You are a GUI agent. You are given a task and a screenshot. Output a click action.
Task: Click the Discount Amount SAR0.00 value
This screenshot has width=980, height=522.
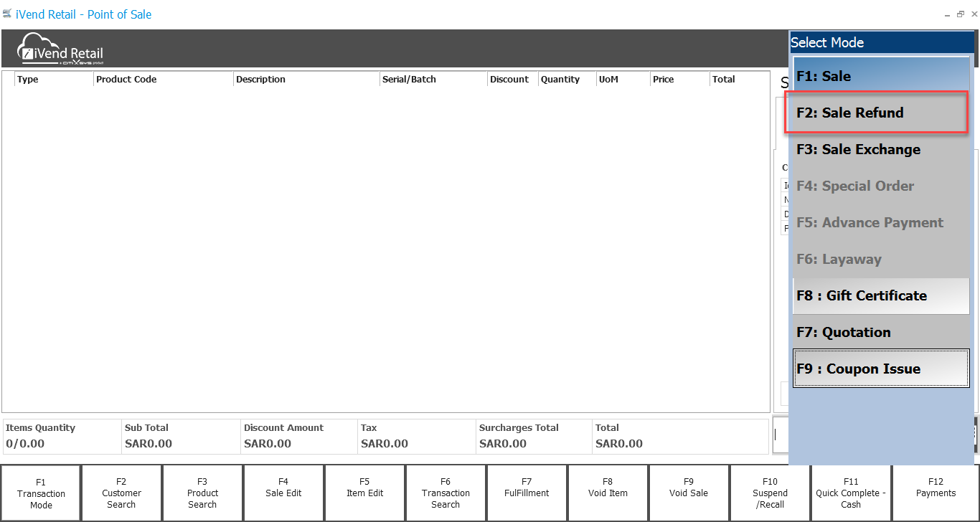(268, 444)
